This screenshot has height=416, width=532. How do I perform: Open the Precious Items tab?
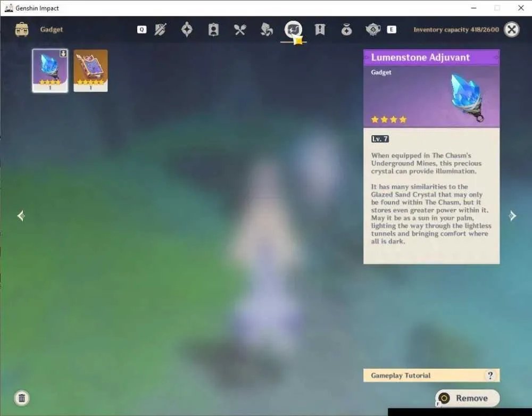coord(346,29)
